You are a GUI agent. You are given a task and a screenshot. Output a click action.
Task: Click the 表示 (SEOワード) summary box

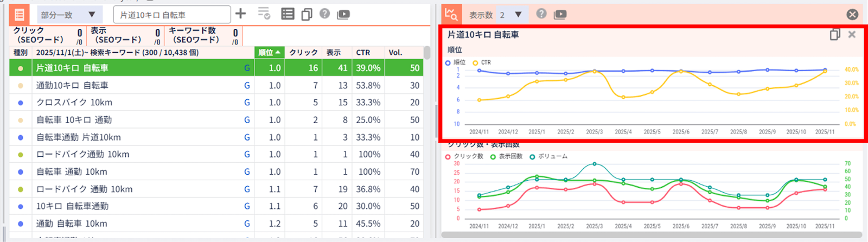tap(125, 35)
